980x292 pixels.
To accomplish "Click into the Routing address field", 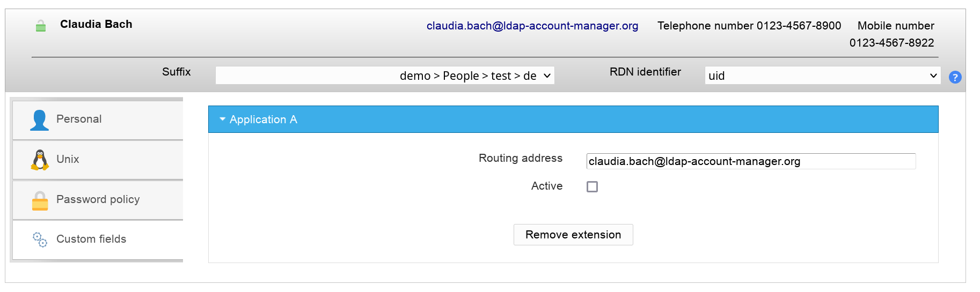I will pyautogui.click(x=750, y=161).
